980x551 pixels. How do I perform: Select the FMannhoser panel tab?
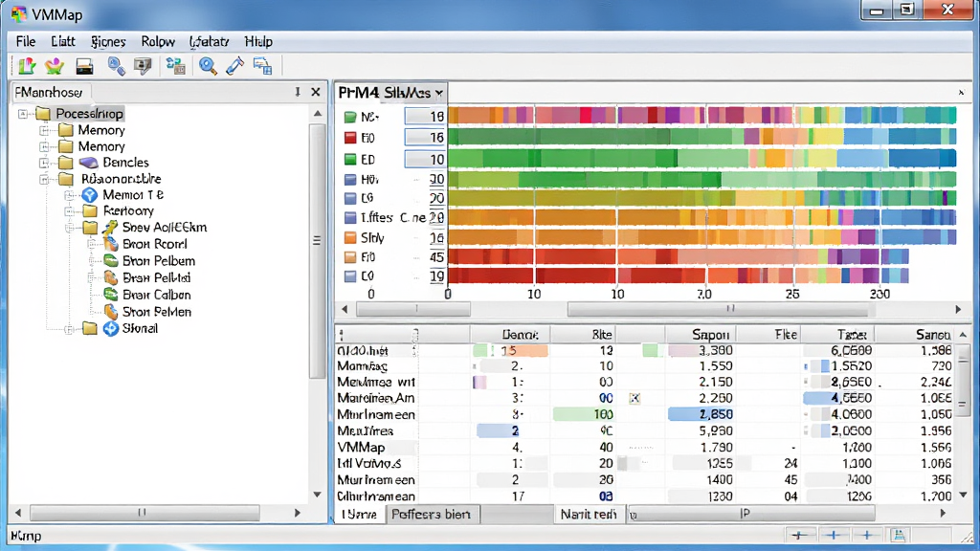(50, 93)
